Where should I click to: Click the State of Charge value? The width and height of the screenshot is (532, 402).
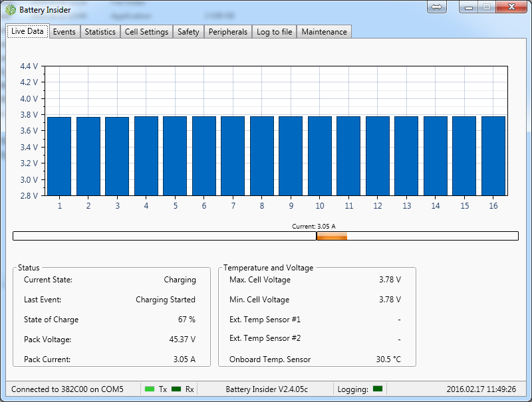click(x=187, y=320)
